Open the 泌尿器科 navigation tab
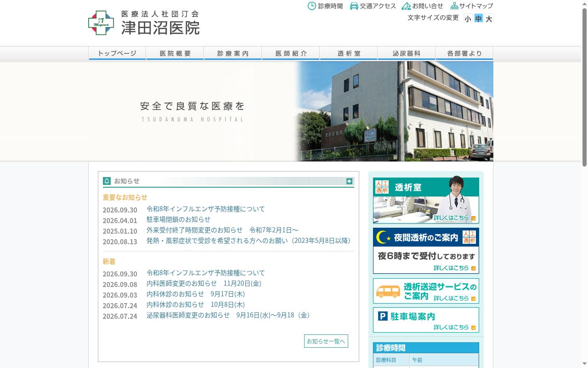 click(407, 53)
